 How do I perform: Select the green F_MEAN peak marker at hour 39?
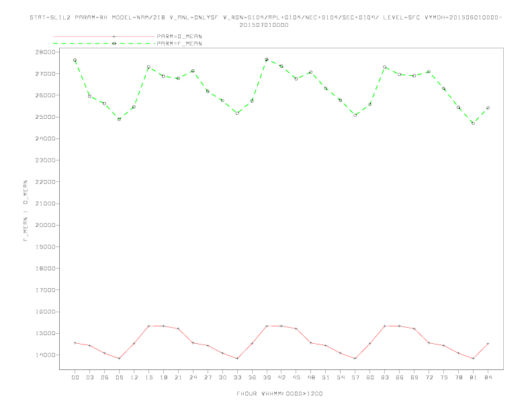pos(267,59)
